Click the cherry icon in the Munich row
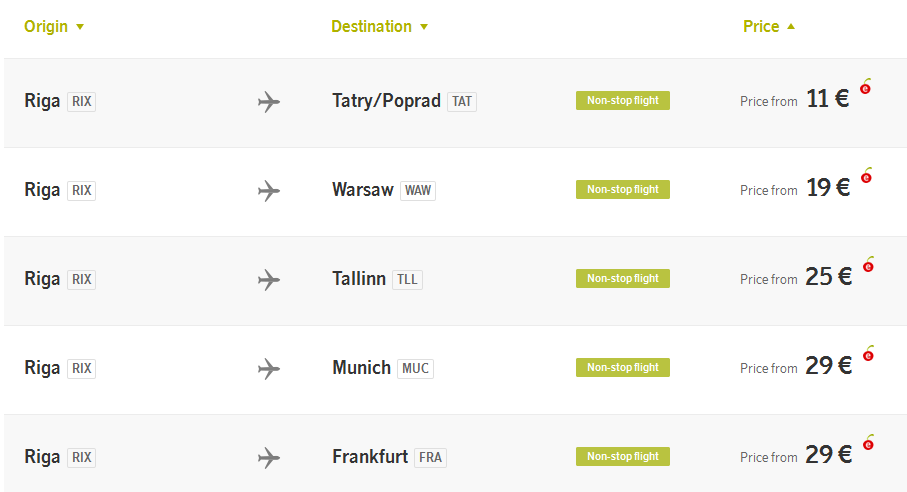907x492 pixels. pos(868,353)
